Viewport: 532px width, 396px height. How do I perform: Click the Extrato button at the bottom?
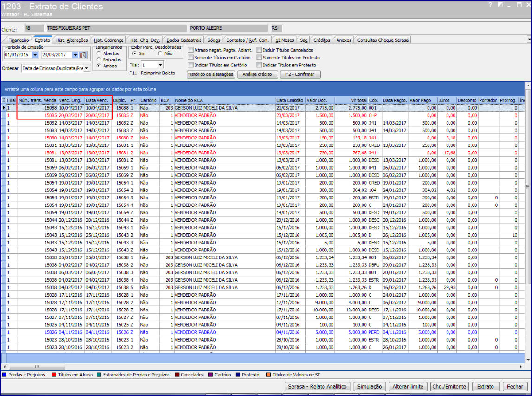(486, 387)
